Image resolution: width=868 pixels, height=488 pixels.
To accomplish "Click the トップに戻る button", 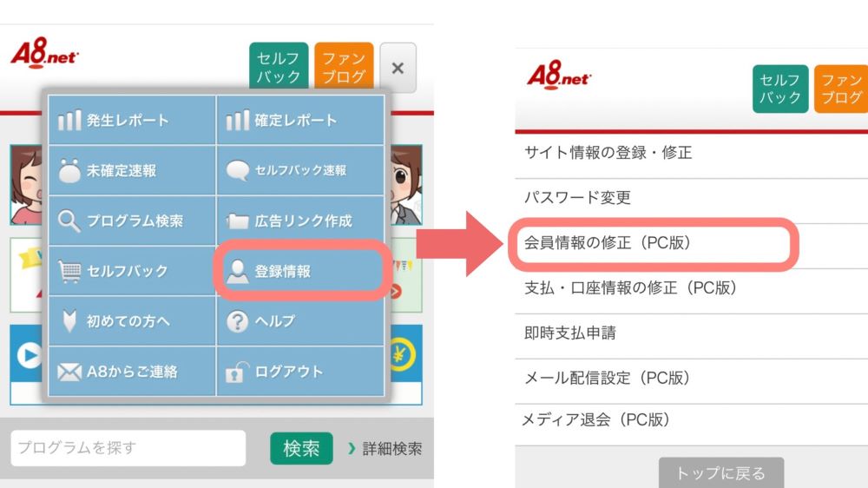I will coord(720,472).
